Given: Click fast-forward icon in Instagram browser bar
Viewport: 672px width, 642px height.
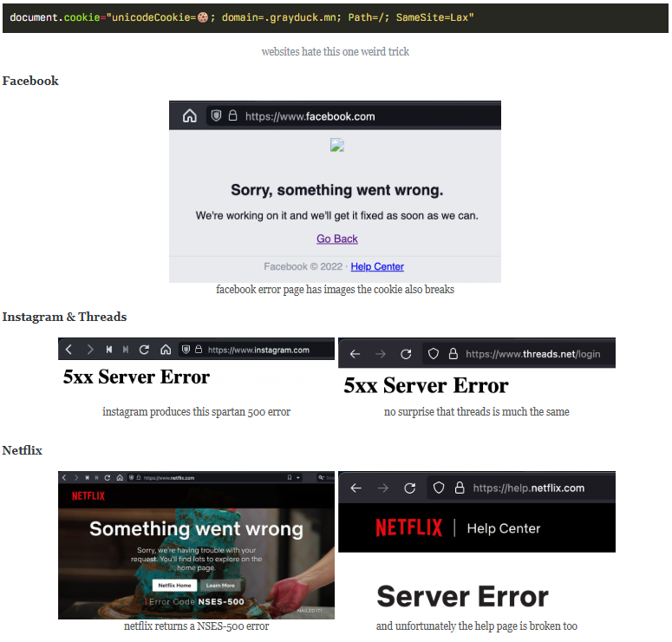Looking at the screenshot, I should point(126,350).
